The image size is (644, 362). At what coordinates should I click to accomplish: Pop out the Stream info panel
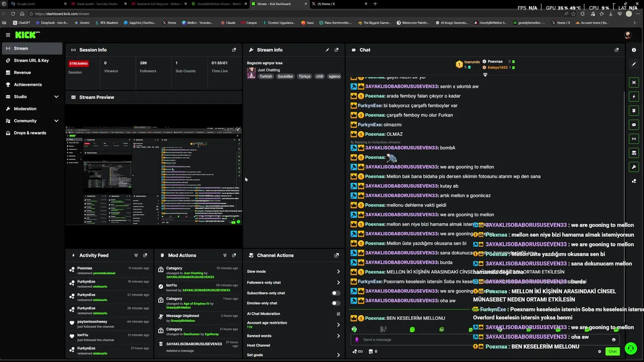pyautogui.click(x=337, y=50)
